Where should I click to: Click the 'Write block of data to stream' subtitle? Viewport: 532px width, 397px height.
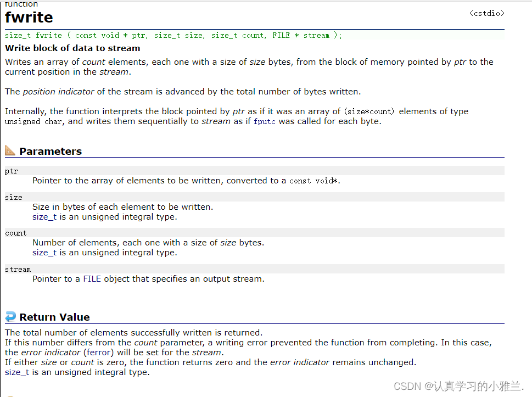(72, 48)
